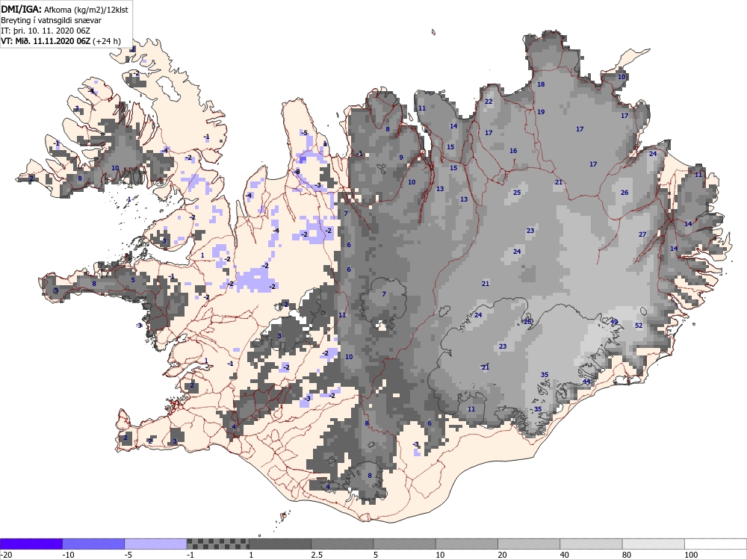This screenshot has width=747, height=560.
Task: Click the legend tick label '-10'
Action: [69, 556]
